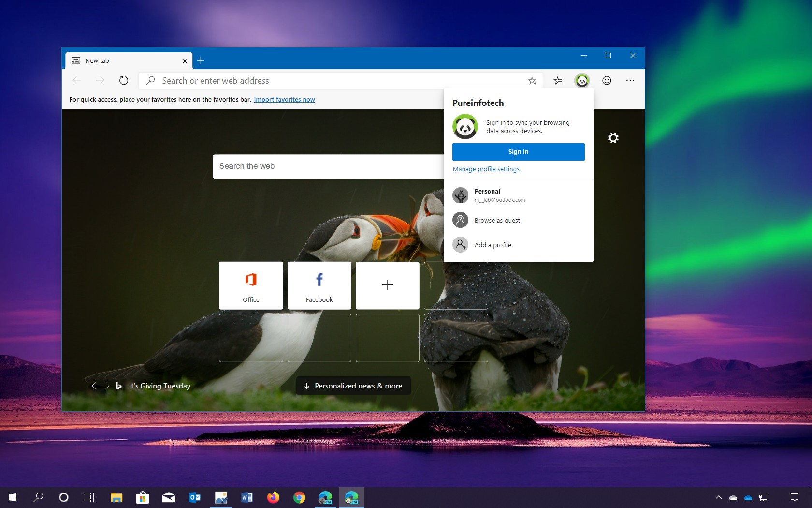This screenshot has height=508, width=812.
Task: Click the large panda avatar in the flyout
Action: tap(465, 127)
